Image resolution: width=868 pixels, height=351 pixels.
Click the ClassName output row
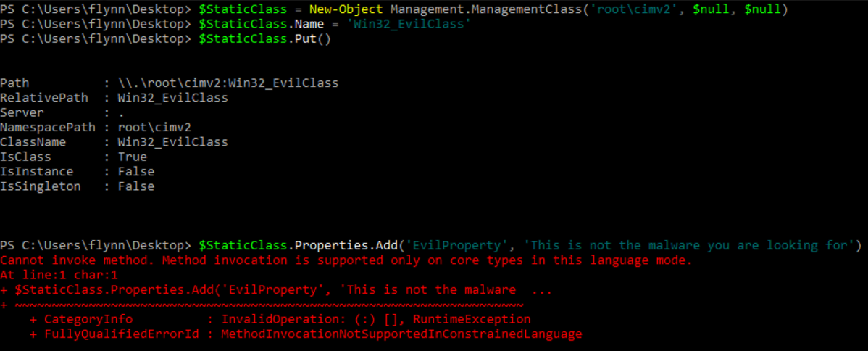point(114,143)
